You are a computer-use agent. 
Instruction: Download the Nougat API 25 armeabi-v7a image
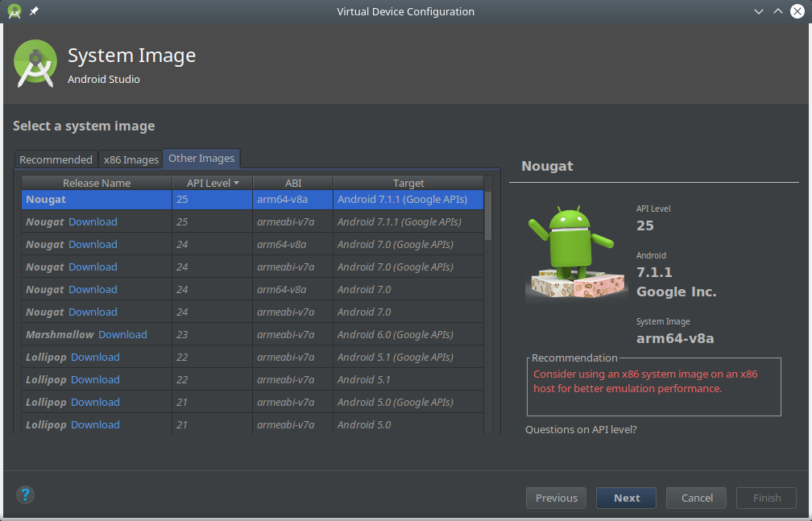tap(94, 221)
